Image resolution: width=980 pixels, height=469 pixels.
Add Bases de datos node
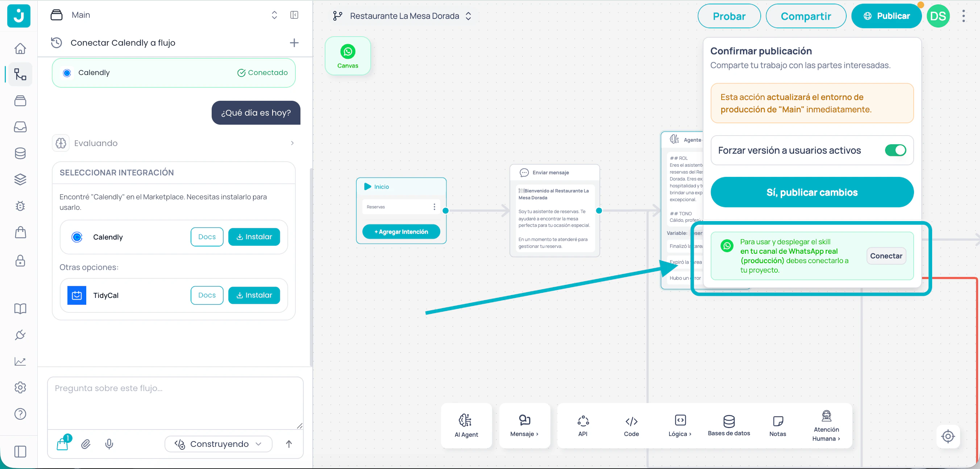pyautogui.click(x=728, y=425)
